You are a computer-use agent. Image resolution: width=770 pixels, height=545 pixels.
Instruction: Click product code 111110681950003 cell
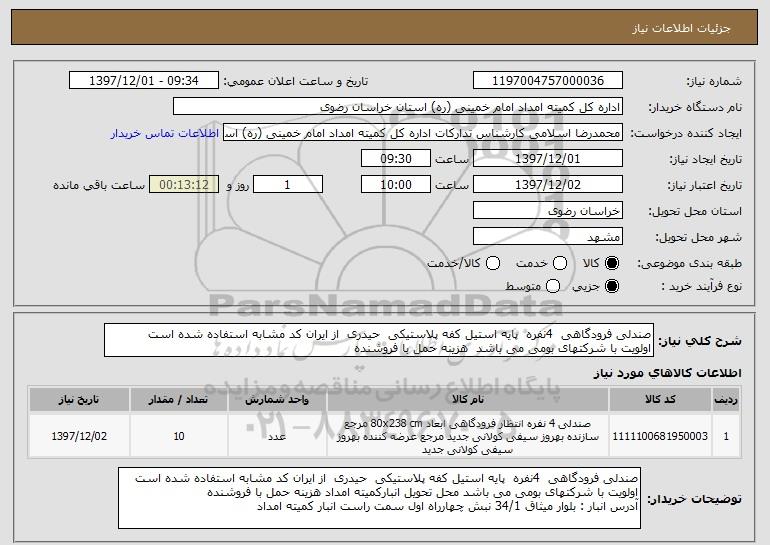[660, 436]
